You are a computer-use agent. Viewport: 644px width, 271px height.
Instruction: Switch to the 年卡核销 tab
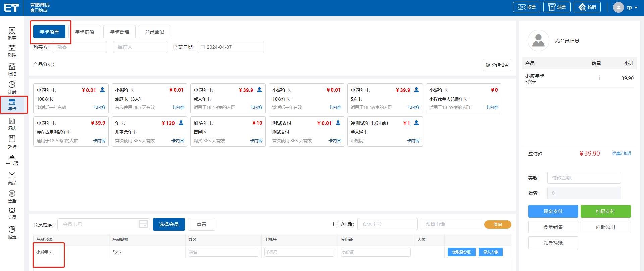coord(84,32)
